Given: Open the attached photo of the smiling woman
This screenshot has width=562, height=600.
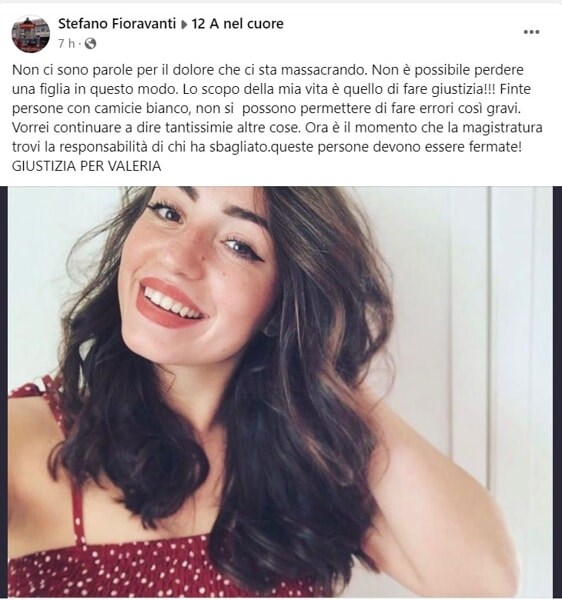Looking at the screenshot, I should 280,392.
